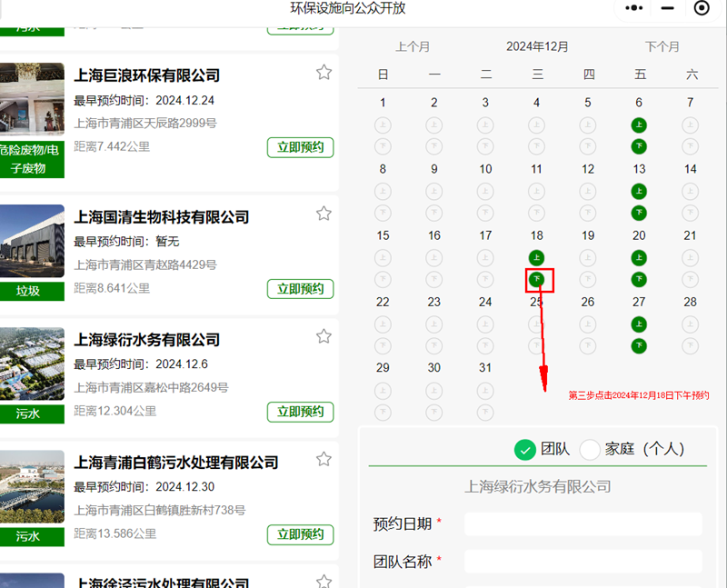Open 上海巨浪环保有限公司 building thumbnail
This screenshot has width=727, height=588.
[32, 99]
